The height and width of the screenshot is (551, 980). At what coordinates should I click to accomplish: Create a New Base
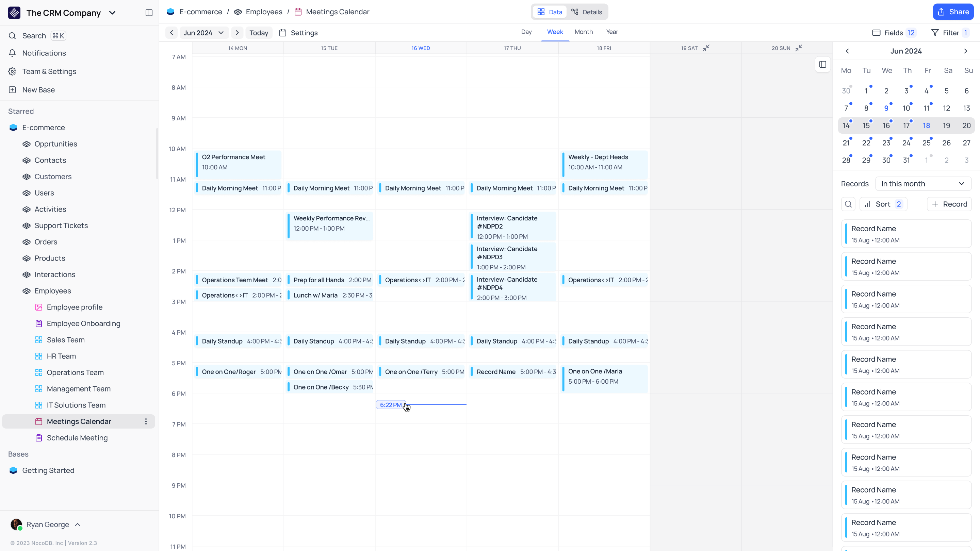coord(38,89)
